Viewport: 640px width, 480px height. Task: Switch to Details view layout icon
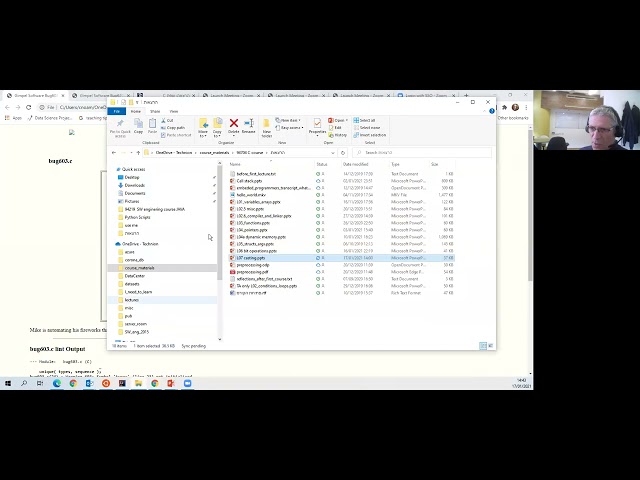483,346
